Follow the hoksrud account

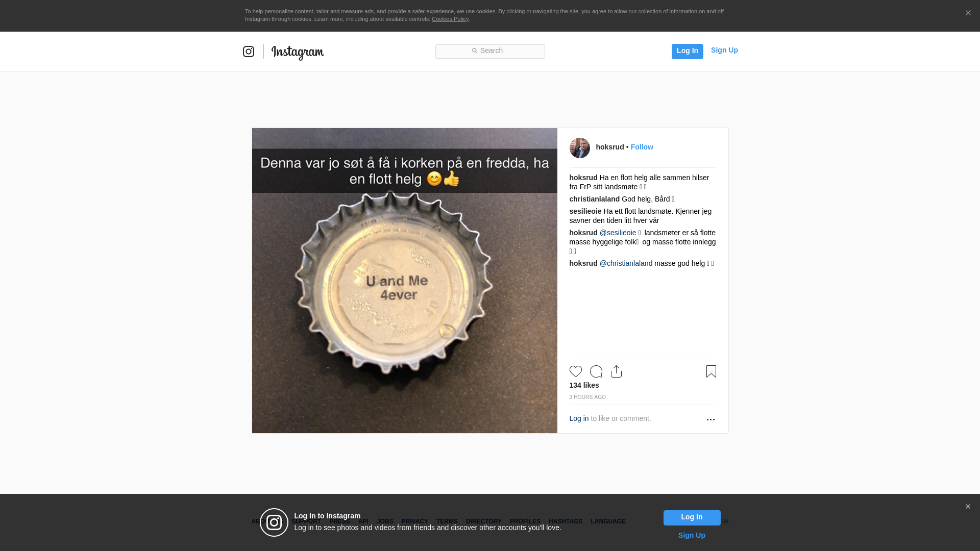tap(642, 147)
